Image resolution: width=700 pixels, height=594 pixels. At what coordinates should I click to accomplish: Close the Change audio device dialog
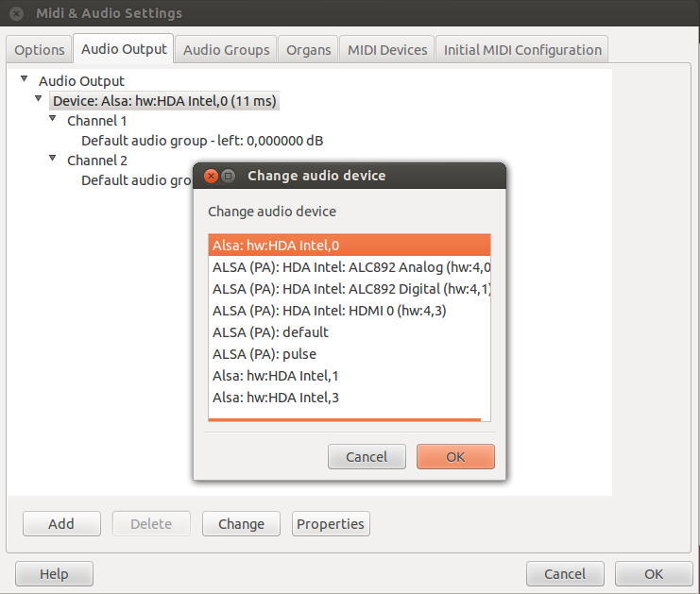[211, 176]
